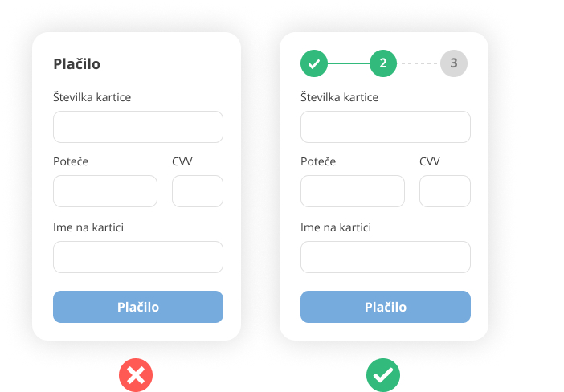
Task: Click the red cross icon below left form
Action: tap(136, 374)
